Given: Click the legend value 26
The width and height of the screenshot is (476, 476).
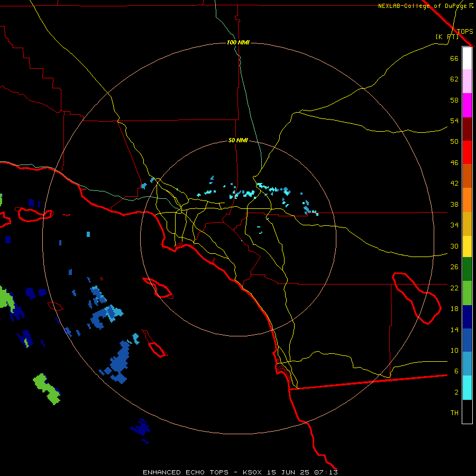Looking at the screenshot, I should (x=454, y=267).
